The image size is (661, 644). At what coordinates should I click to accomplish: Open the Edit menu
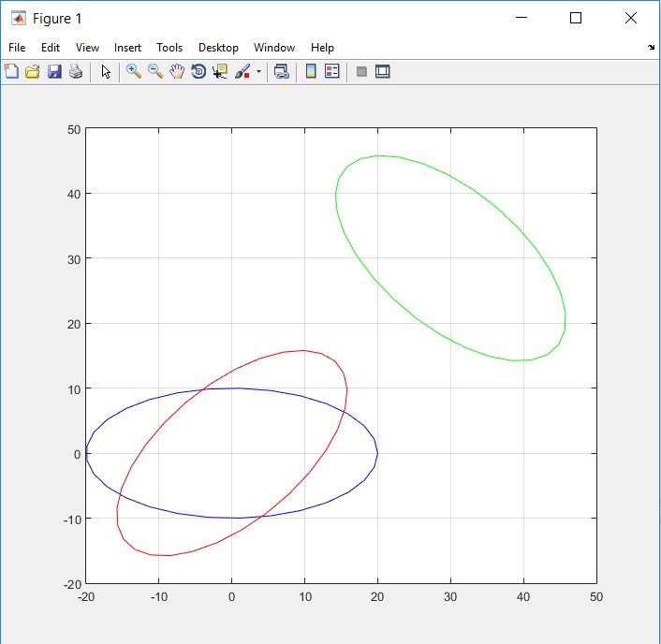click(x=51, y=48)
